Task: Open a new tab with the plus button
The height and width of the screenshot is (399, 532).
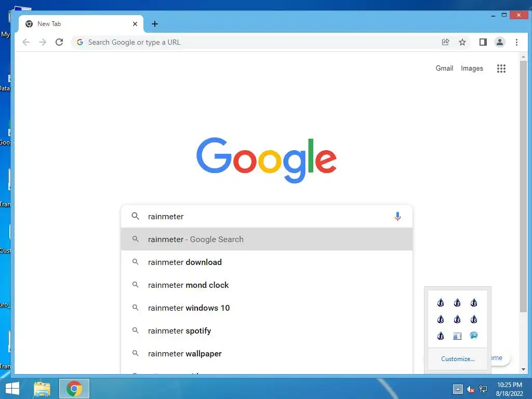Action: click(x=155, y=24)
